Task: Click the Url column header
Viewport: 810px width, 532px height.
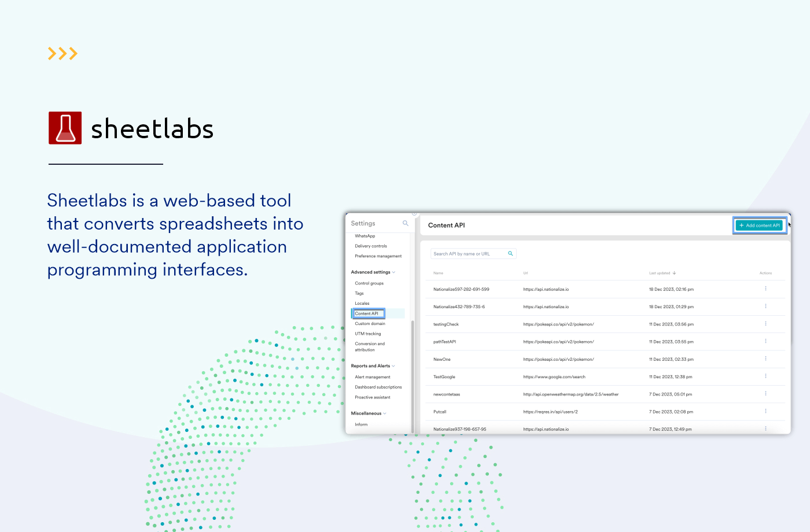Action: pyautogui.click(x=526, y=273)
